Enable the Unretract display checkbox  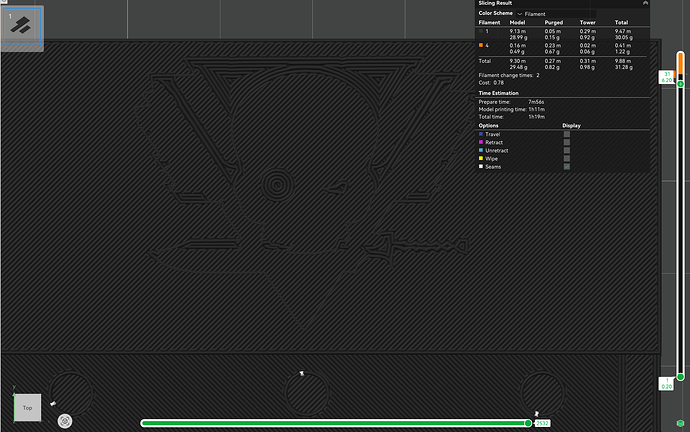567,150
